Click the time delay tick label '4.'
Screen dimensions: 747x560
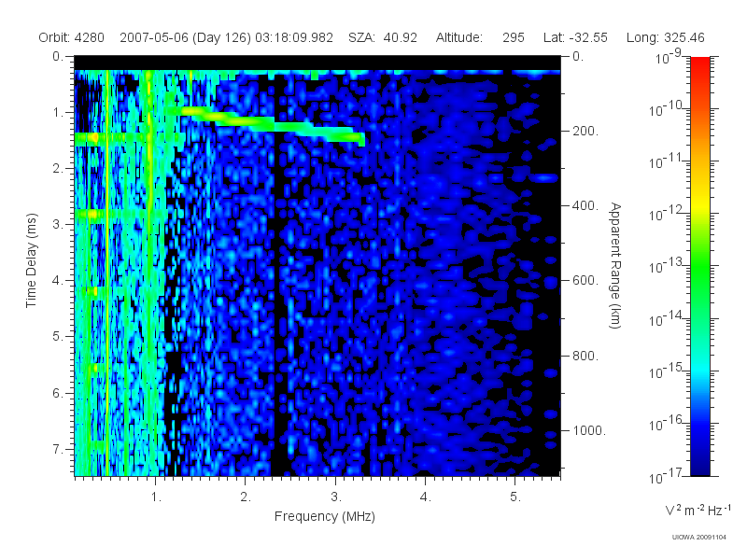point(58,281)
